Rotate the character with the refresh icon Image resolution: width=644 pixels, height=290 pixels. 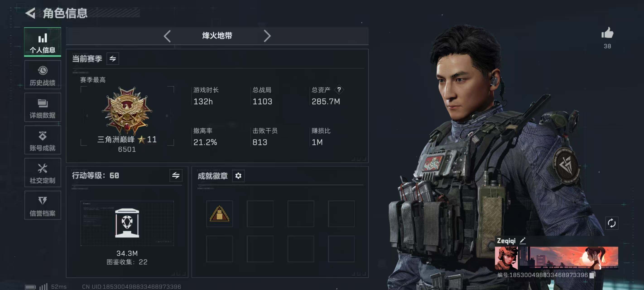click(611, 223)
